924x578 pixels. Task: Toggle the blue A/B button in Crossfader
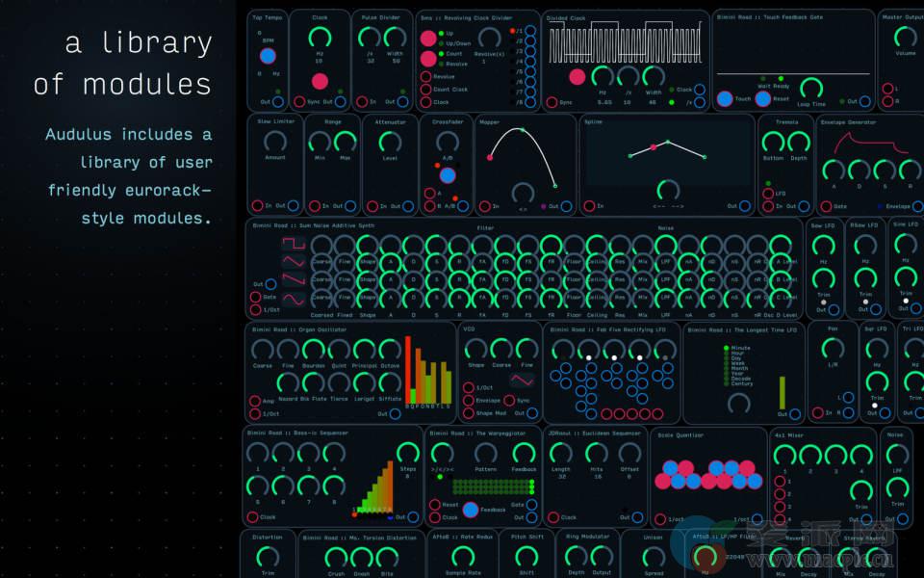447,175
